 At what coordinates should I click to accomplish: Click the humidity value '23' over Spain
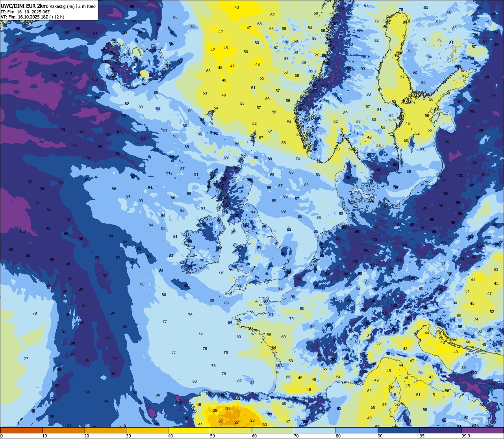coord(228,409)
